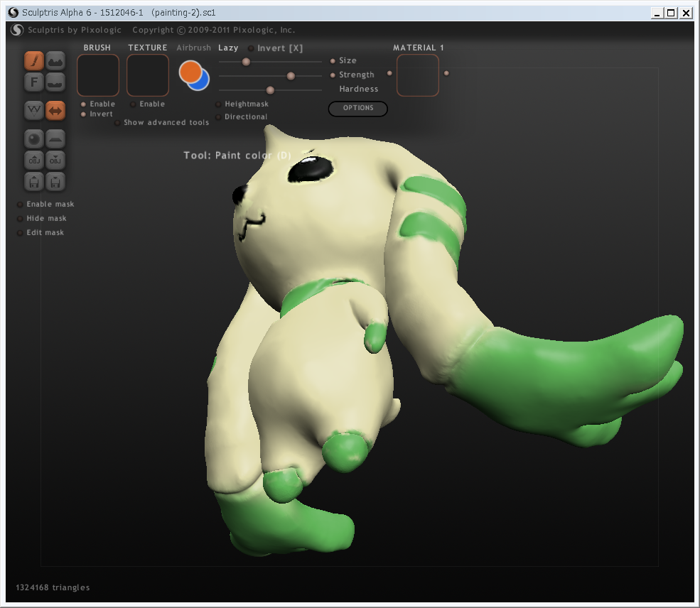Open the TEXTURE image box
The image size is (700, 608).
click(148, 75)
